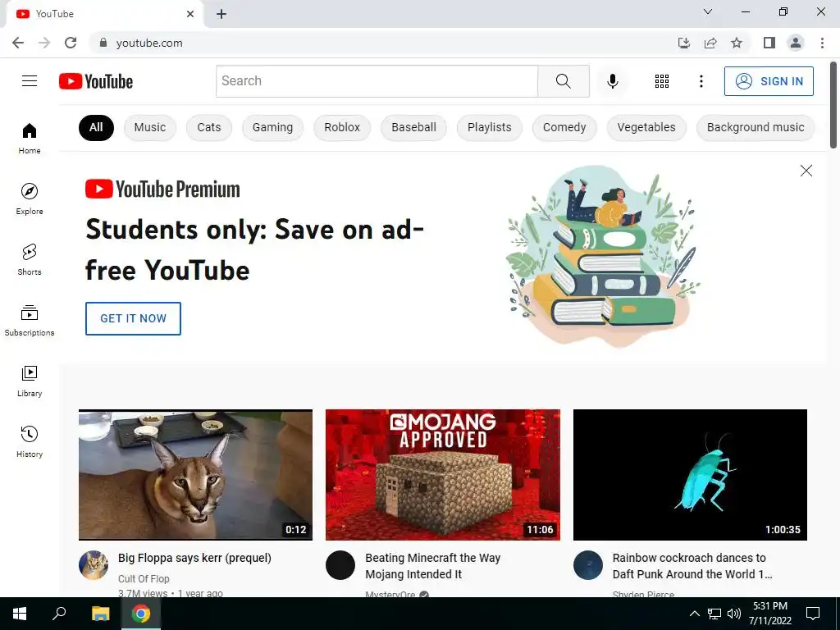Open Subscriptions in sidebar
Screen dimensions: 840x630
coord(30,321)
